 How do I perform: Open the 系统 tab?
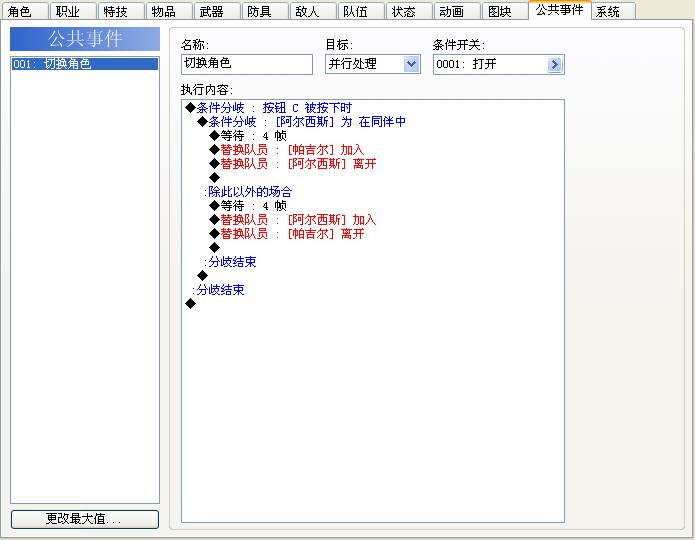point(613,11)
